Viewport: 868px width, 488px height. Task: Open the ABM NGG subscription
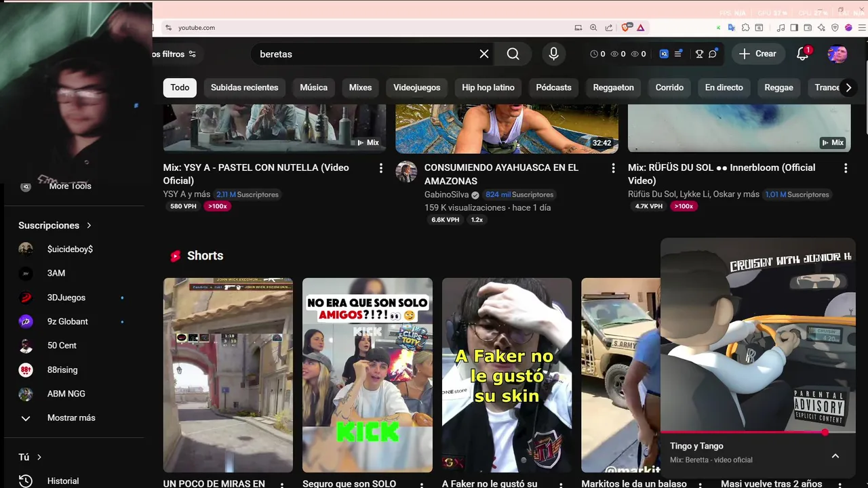point(66,394)
